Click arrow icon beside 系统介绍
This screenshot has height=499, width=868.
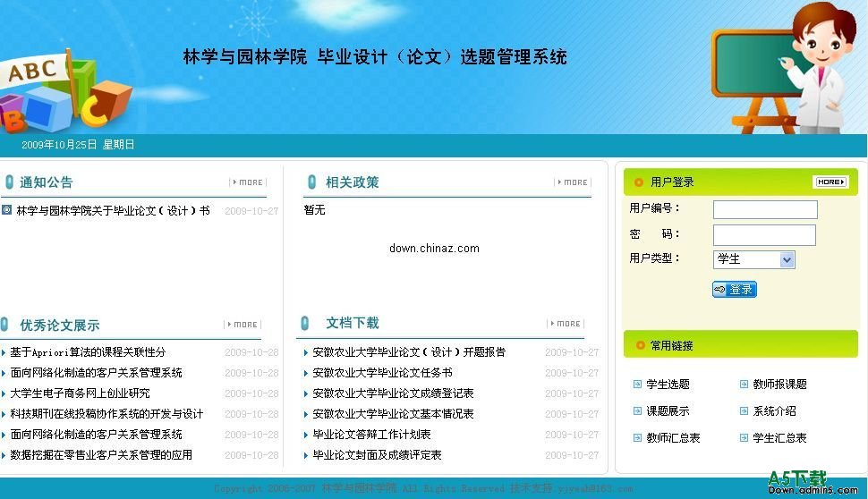[744, 410]
